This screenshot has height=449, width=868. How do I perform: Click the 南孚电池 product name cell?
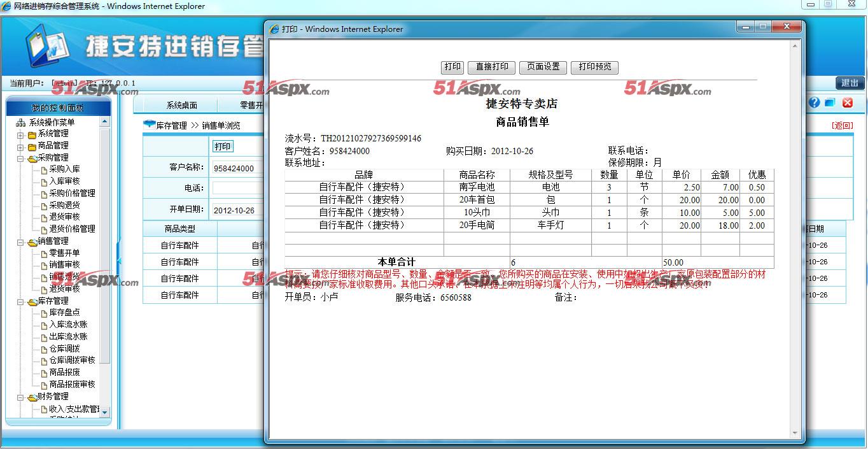477,187
